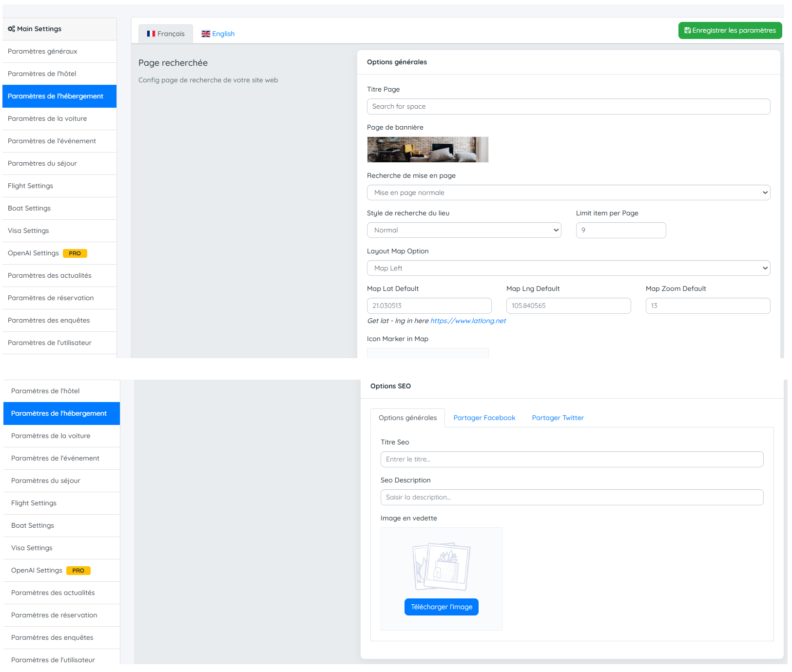Viewport: 792px width, 672px height.
Task: Switch to the English language tab
Action: (218, 34)
